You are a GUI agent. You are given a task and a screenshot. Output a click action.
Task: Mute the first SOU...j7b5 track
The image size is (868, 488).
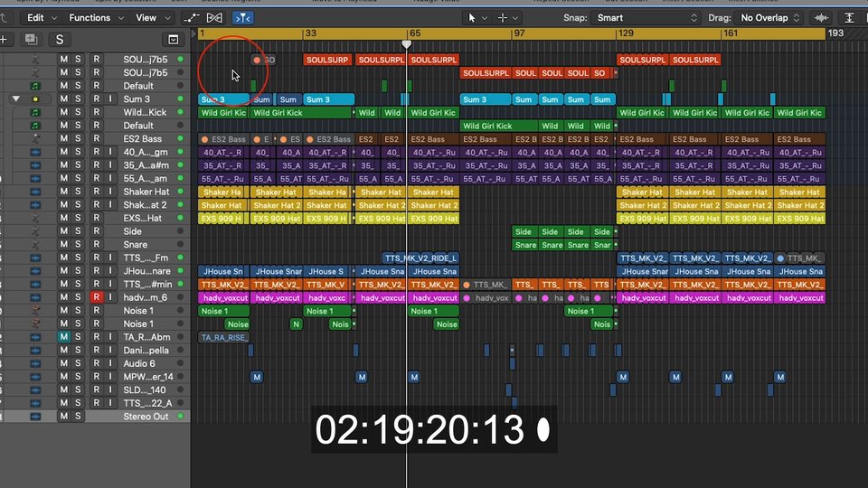pyautogui.click(x=63, y=59)
